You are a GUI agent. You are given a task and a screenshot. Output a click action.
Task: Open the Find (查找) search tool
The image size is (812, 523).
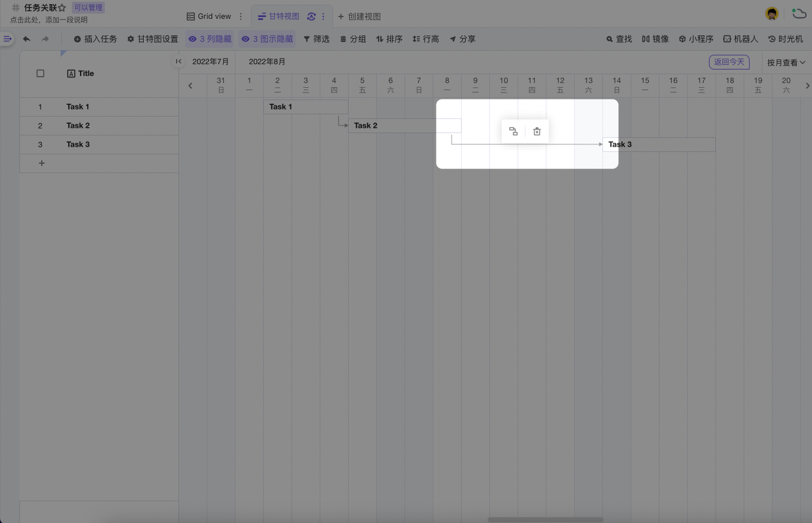[x=619, y=39]
